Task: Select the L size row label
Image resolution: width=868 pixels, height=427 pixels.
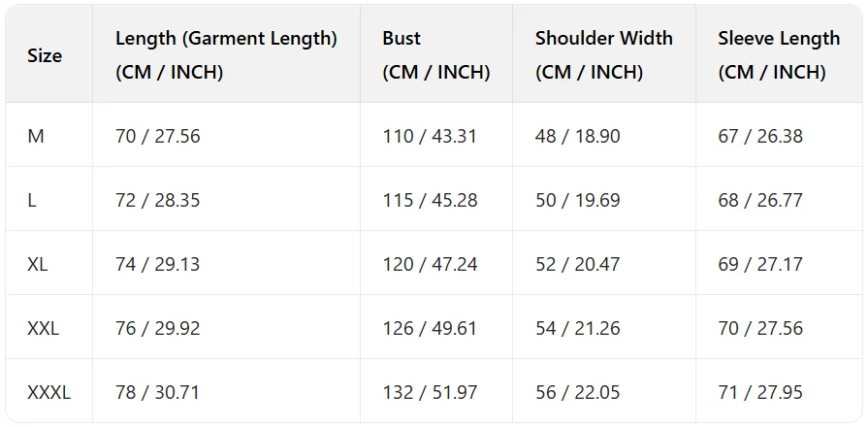Action: [33, 200]
